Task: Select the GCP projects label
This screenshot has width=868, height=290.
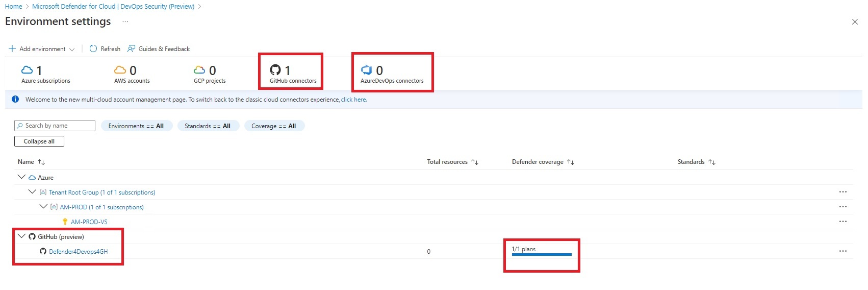Action: pos(210,81)
